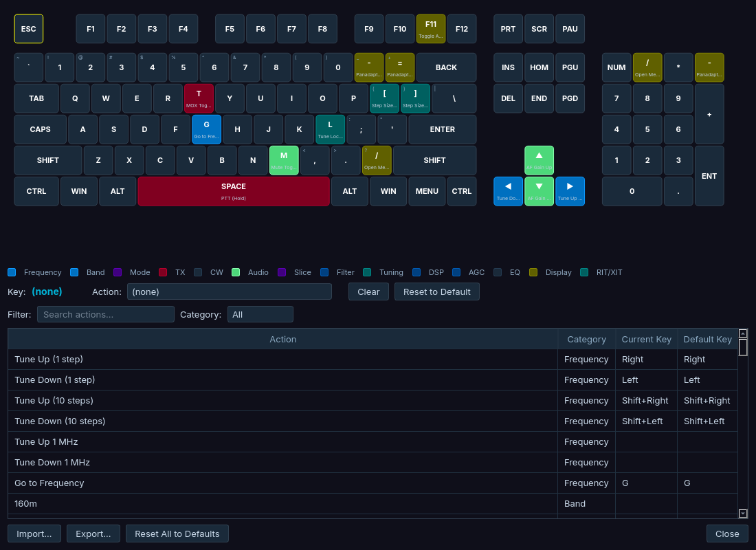Click the TX legend color swatch
The width and height of the screenshot is (756, 550).
coord(163,272)
